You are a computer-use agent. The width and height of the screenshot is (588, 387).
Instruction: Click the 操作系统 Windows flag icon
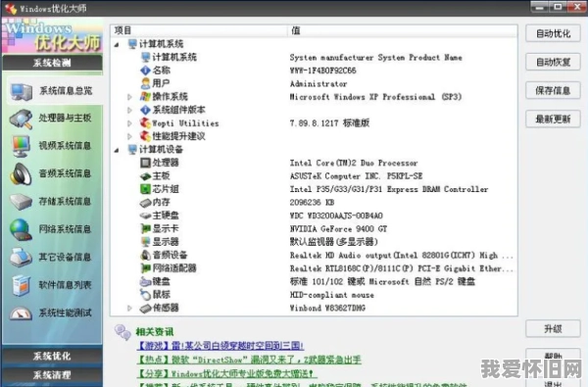pyautogui.click(x=145, y=97)
